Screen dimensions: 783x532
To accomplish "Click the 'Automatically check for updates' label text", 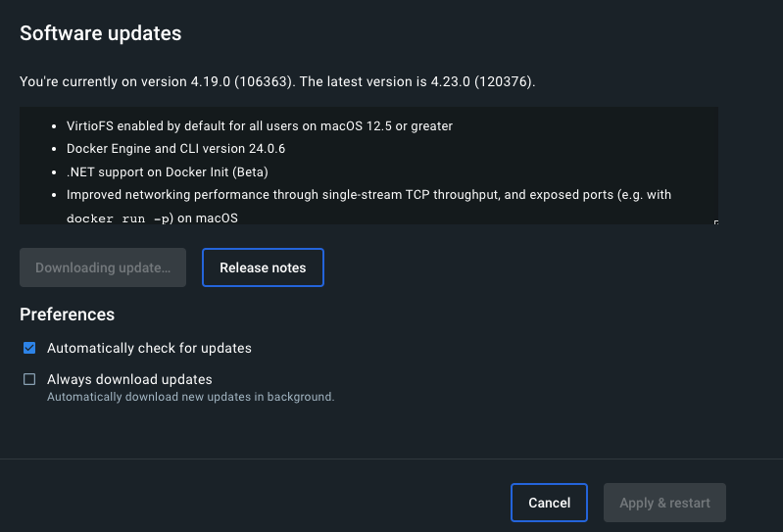I will 149,348.
